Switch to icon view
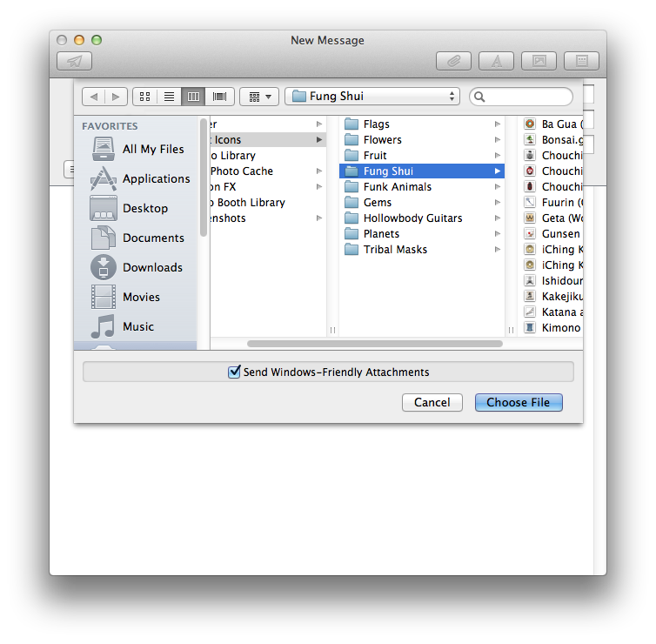The height and width of the screenshot is (644, 656). coord(144,97)
